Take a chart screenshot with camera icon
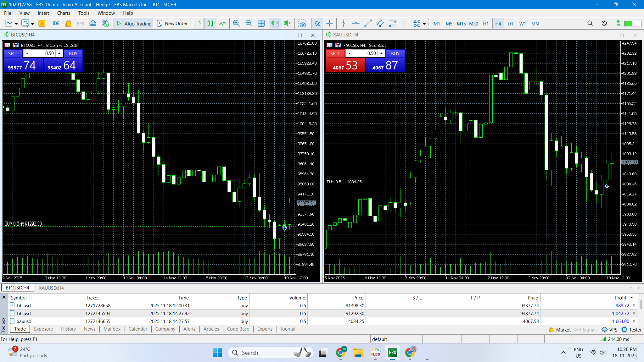This screenshot has width=644, height=362. pyautogui.click(x=302, y=24)
